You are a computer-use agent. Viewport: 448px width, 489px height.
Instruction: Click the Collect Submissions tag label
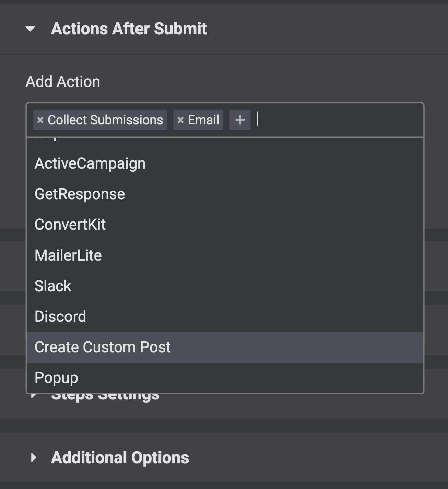pos(105,120)
